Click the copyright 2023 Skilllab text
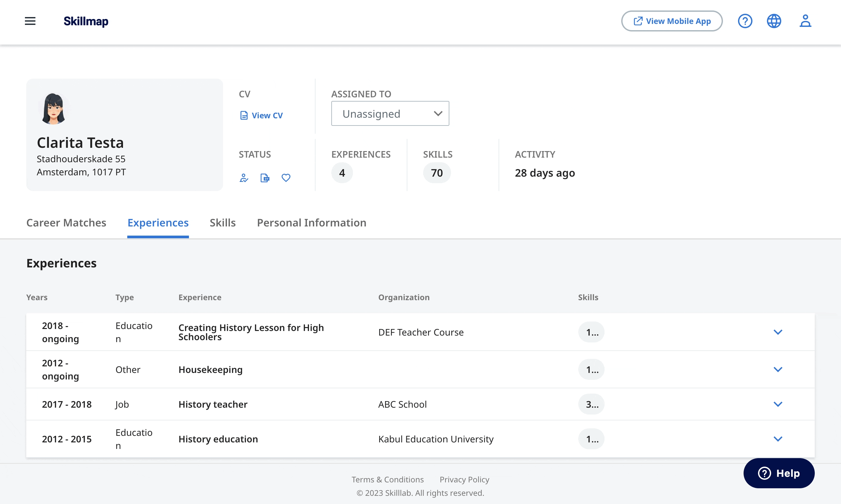The width and height of the screenshot is (841, 504). pos(420,493)
